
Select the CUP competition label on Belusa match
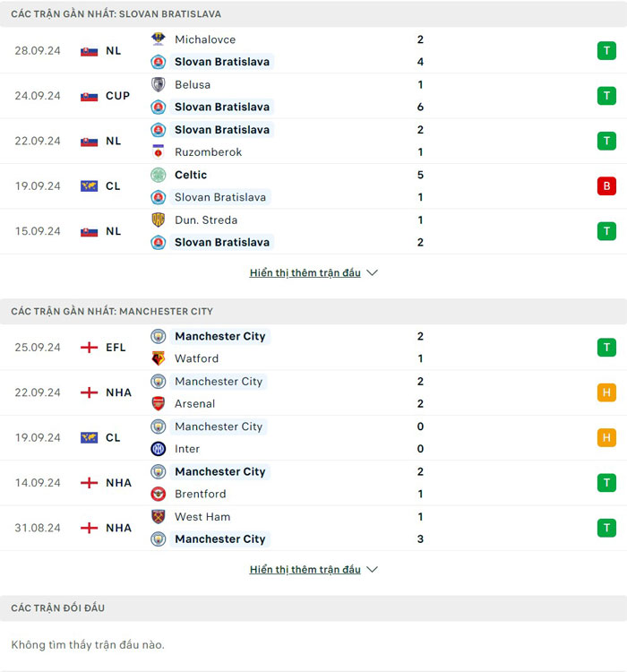tap(117, 96)
